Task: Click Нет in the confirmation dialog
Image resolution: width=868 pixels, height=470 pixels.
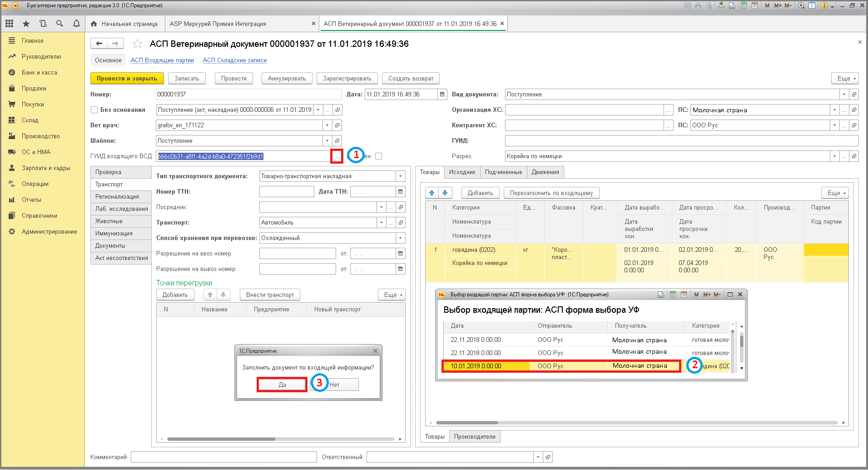Action: [x=334, y=385]
